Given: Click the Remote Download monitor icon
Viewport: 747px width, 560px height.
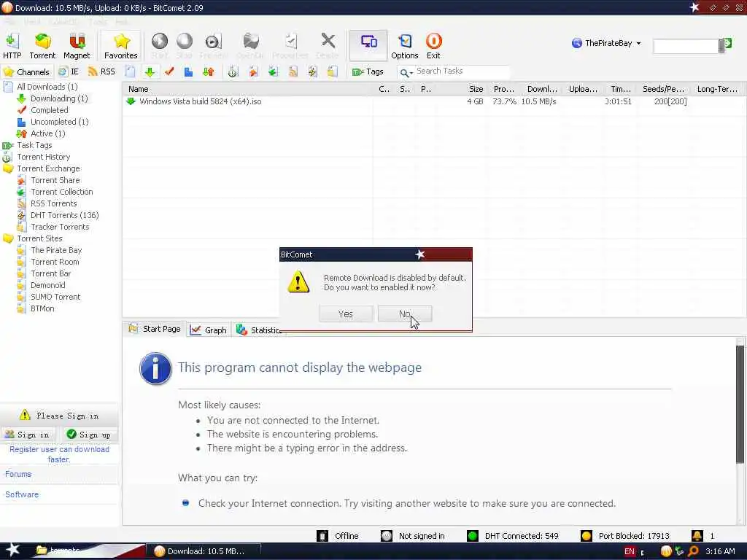Looking at the screenshot, I should 368,45.
